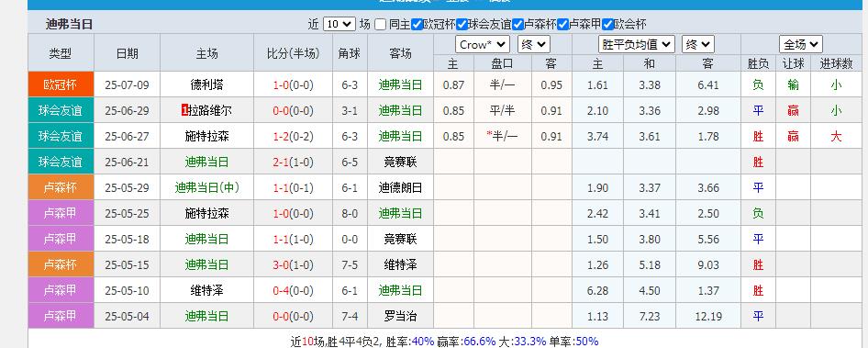Open the 胜平负均值 dropdown

[x=637, y=44]
